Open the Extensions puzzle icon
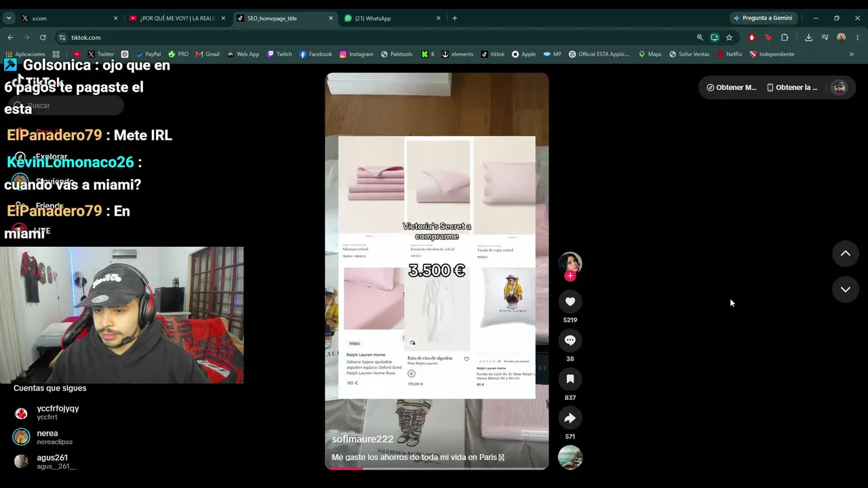The height and width of the screenshot is (488, 868). (x=785, y=37)
